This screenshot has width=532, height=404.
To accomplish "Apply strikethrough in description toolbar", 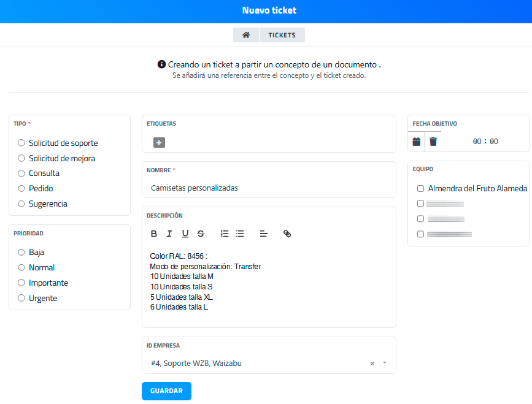I will [201, 234].
